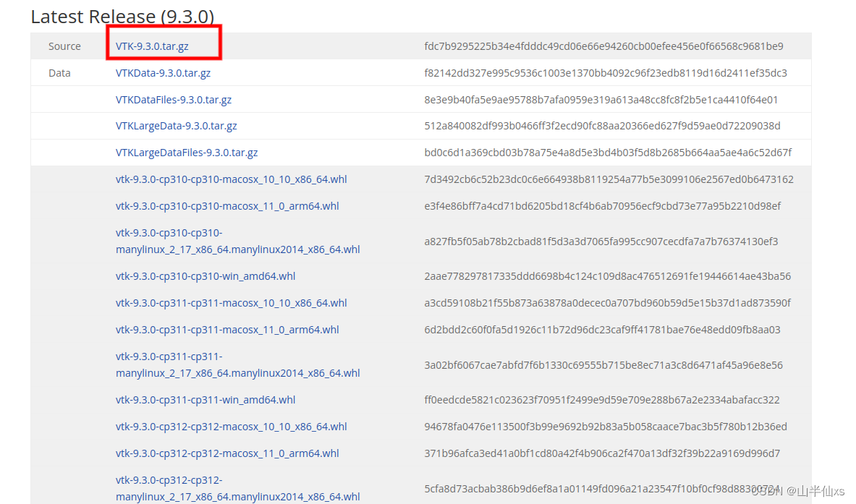Screen dimensions: 856x504
Task: Select hash starting 512a840082df
Action: coord(602,126)
